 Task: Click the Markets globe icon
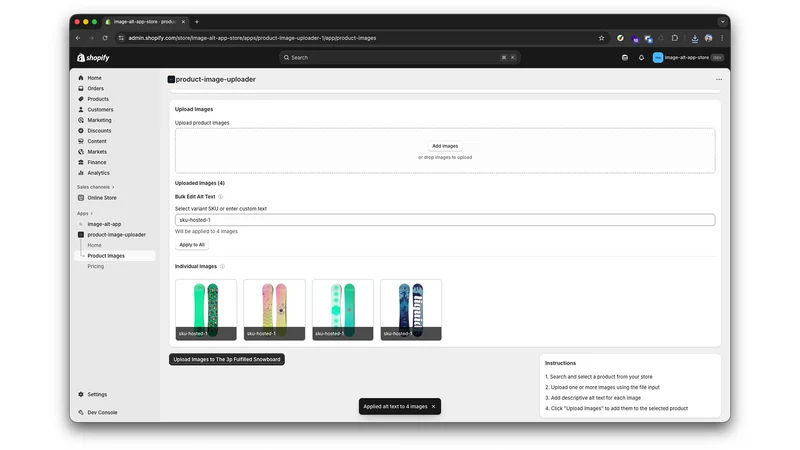pos(81,152)
